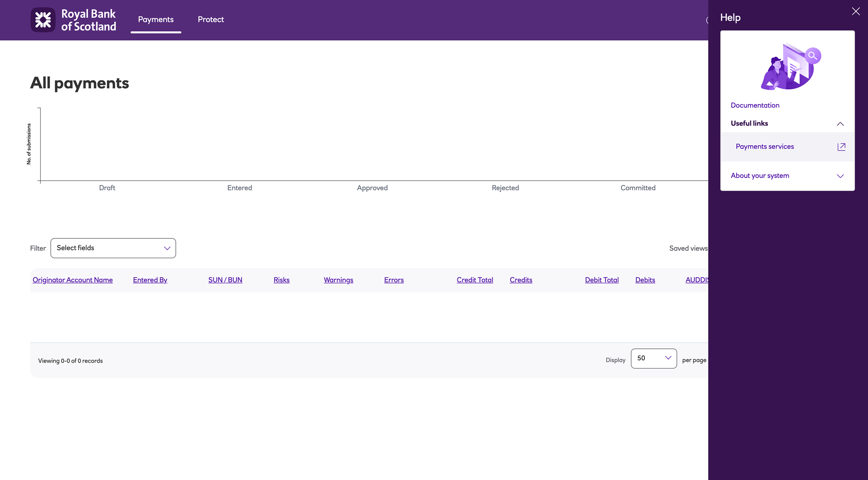Collapse the Useful links section chevron
The image size is (868, 480).
point(840,124)
